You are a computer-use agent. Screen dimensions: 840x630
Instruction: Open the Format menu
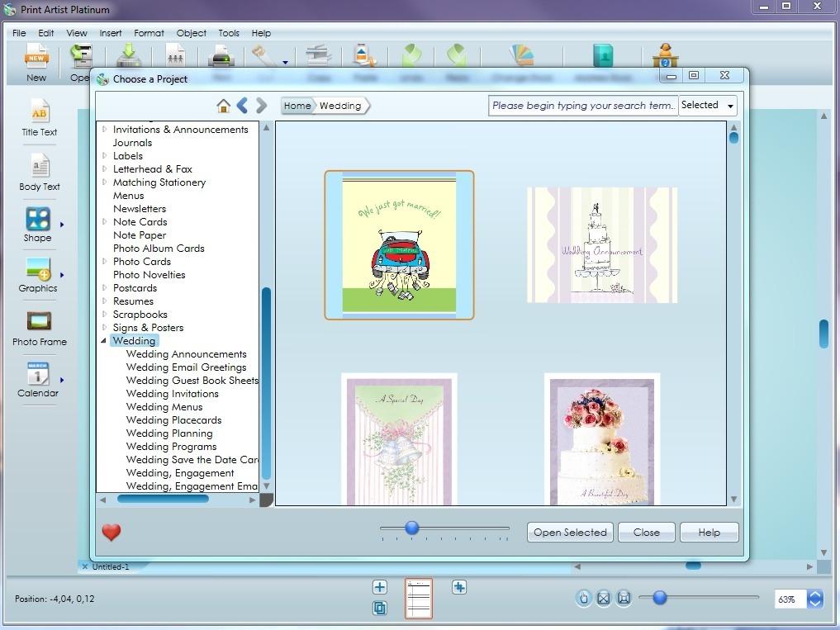pos(149,33)
